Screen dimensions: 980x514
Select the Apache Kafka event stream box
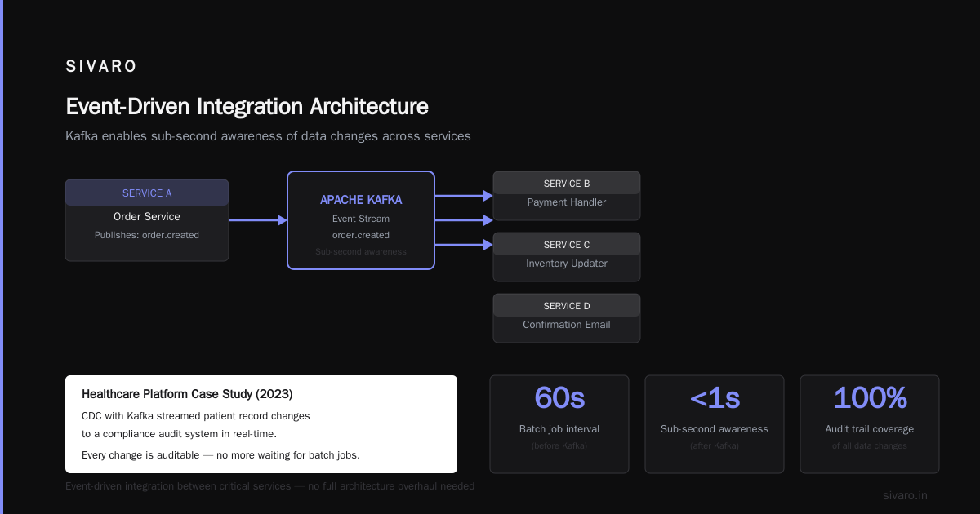click(x=361, y=220)
